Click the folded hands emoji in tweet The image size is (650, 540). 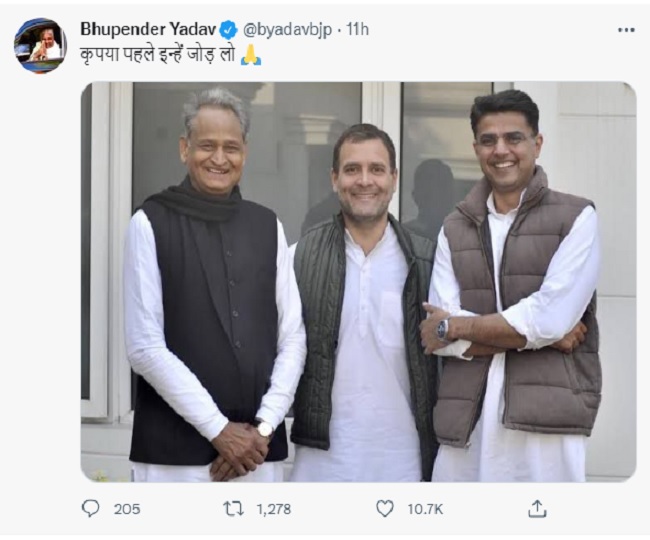point(250,55)
